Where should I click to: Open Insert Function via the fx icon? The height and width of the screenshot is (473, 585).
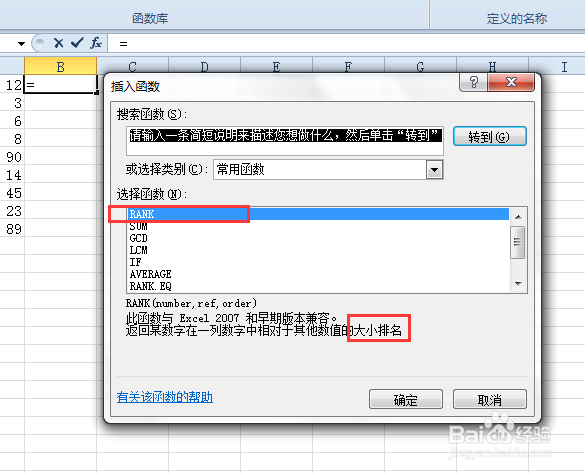tap(96, 43)
